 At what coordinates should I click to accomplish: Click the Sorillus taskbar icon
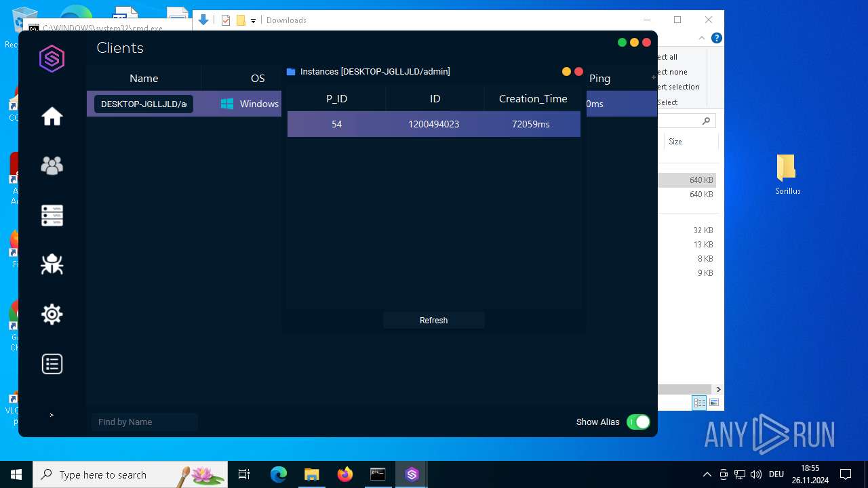[x=412, y=474]
